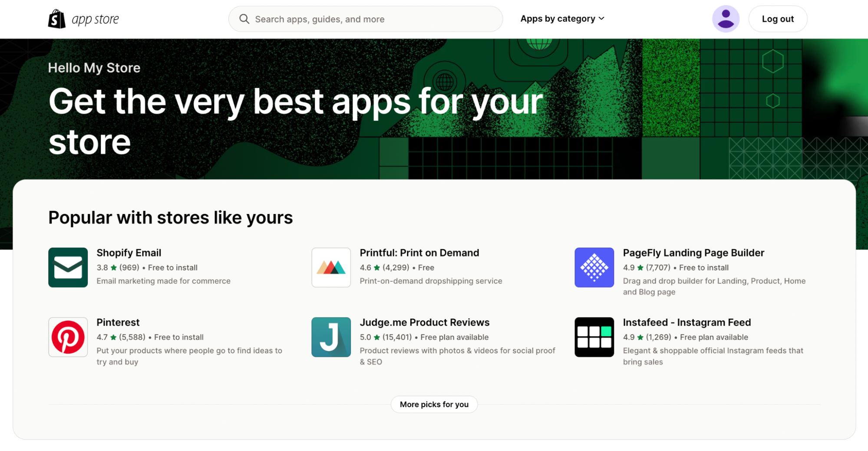Click Shopify Email rating 3.8 (969) text
This screenshot has width=868, height=451.
[118, 267]
